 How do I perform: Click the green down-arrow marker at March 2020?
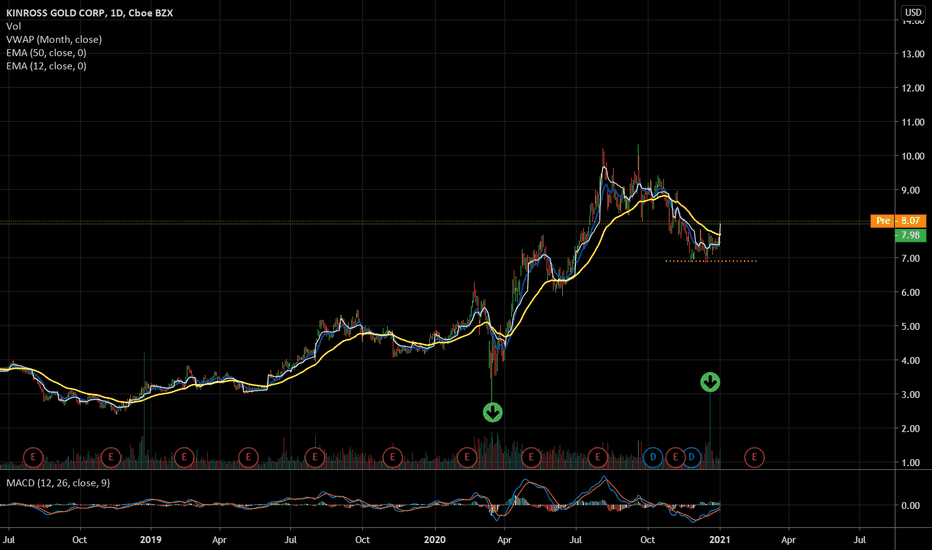coord(492,412)
